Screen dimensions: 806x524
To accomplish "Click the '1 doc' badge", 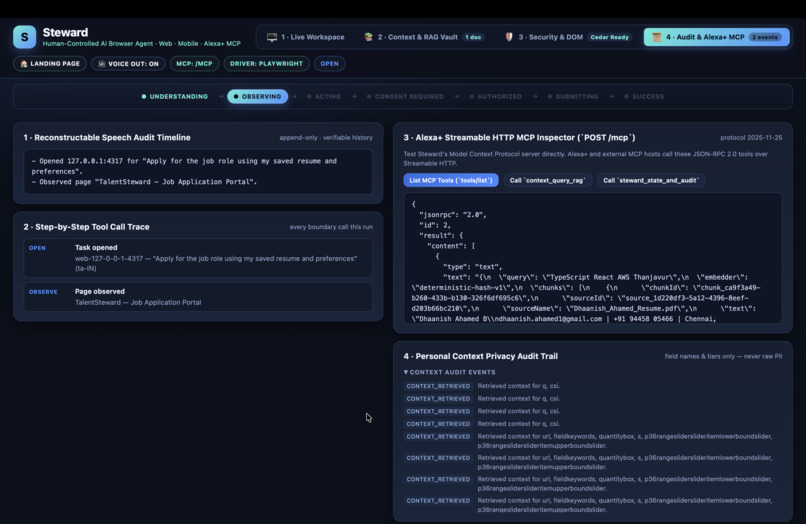I will tap(473, 37).
